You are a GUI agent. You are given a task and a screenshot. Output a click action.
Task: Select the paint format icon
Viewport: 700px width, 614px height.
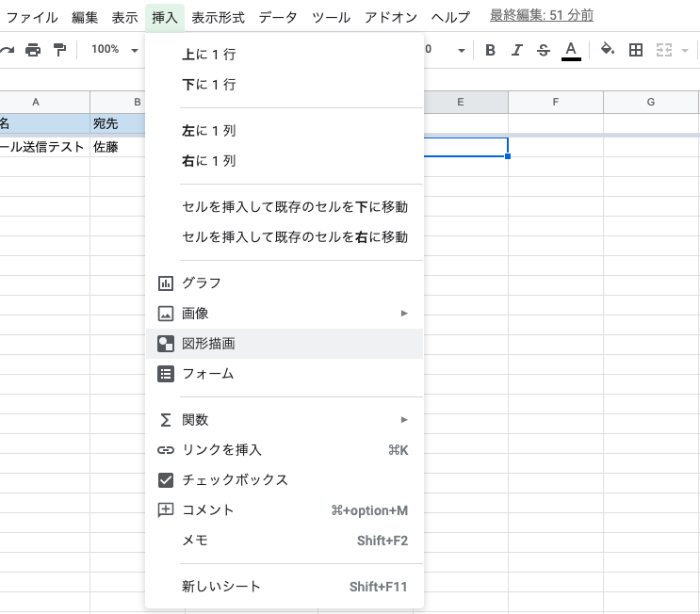(59, 50)
